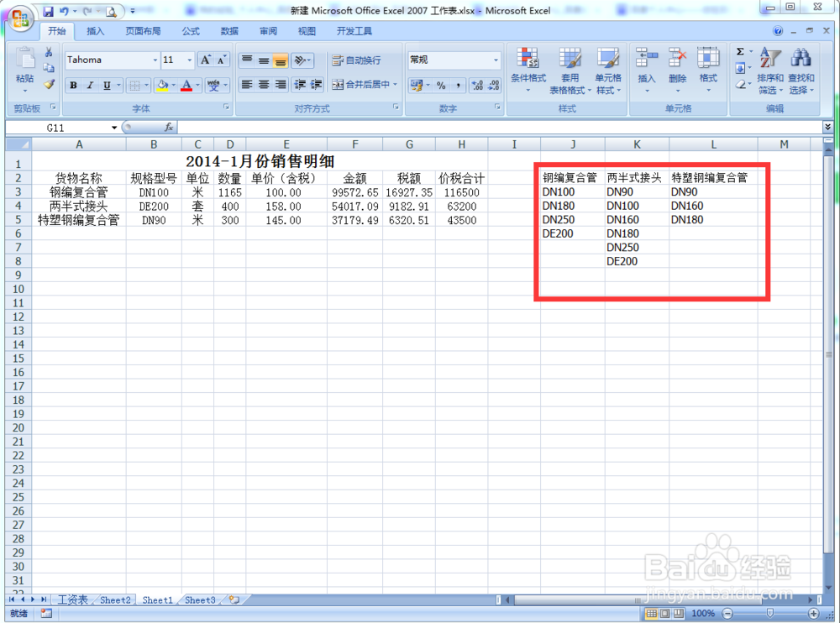This screenshot has height=623, width=840.
Task: Set top vertical alignment
Action: 246,60
